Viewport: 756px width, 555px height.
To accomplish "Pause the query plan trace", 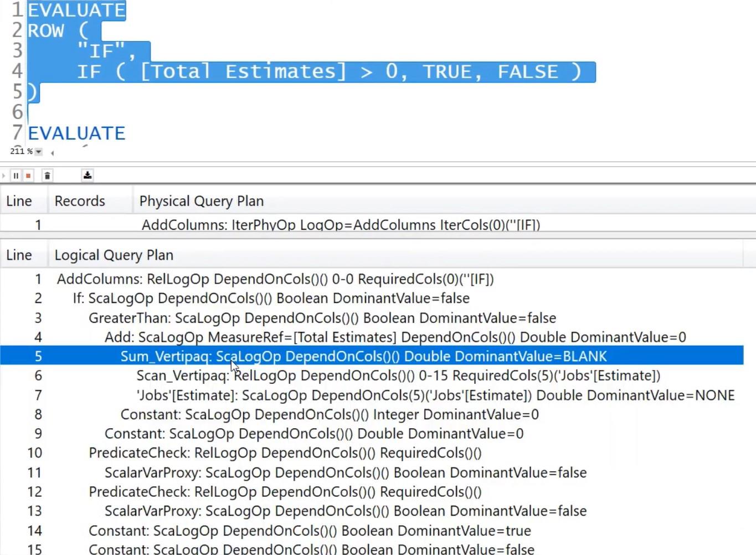I will [x=16, y=176].
